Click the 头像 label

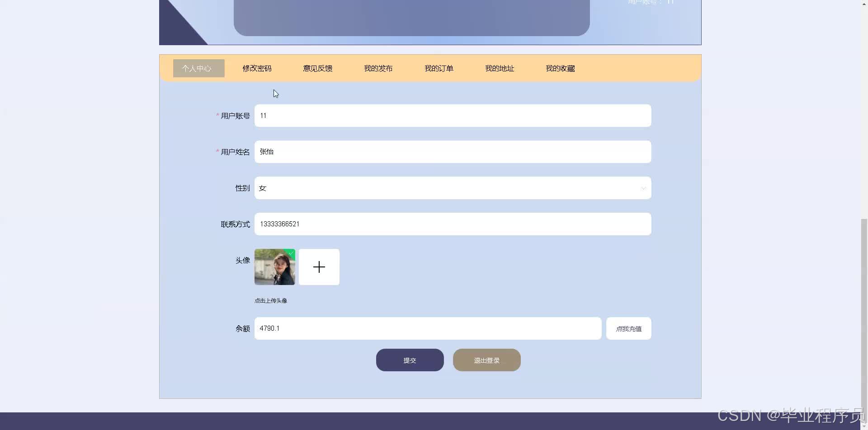pyautogui.click(x=242, y=261)
